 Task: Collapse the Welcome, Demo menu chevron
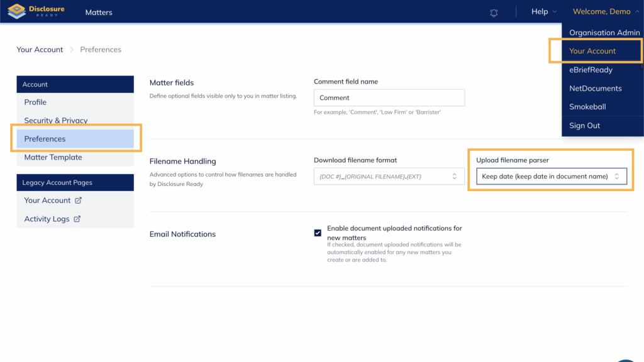tap(637, 12)
